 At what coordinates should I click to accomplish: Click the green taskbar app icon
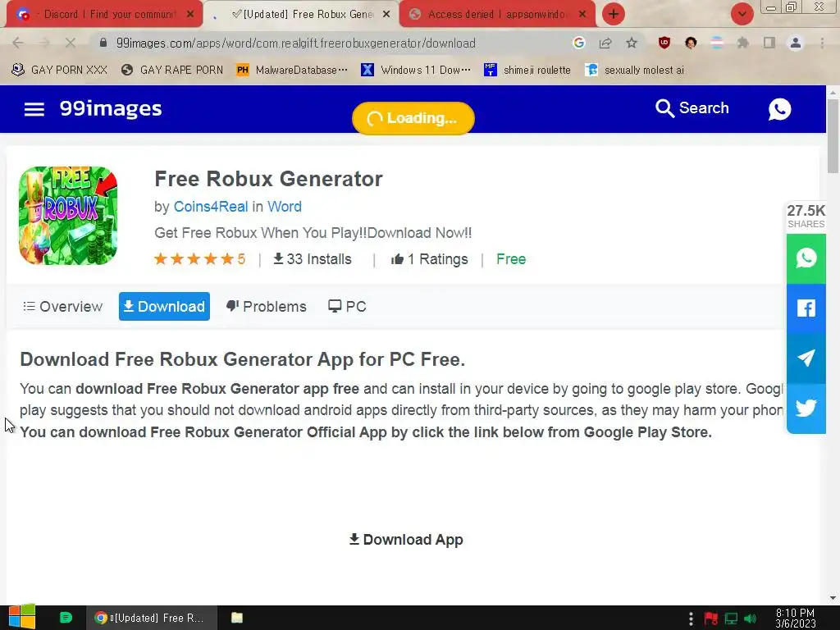(x=66, y=618)
